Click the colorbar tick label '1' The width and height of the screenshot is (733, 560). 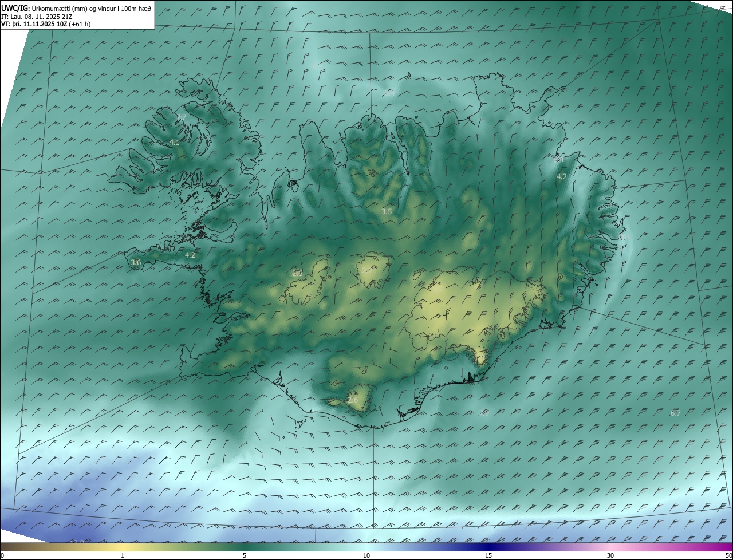coord(123,555)
